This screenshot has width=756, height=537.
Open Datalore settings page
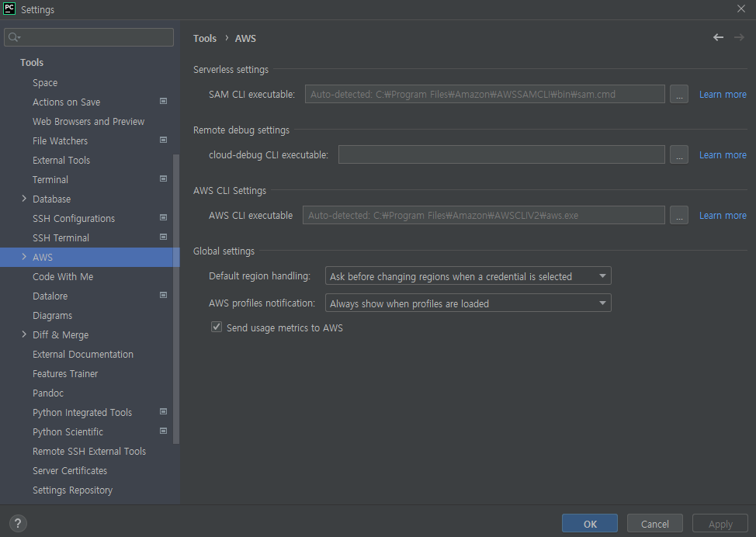coord(50,296)
